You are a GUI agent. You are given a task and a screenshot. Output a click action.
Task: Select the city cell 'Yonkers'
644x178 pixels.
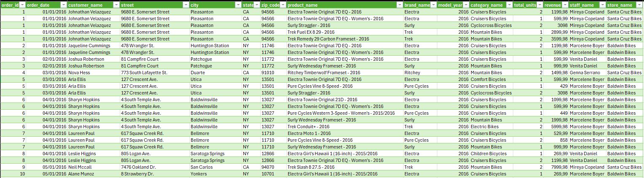(x=216, y=174)
